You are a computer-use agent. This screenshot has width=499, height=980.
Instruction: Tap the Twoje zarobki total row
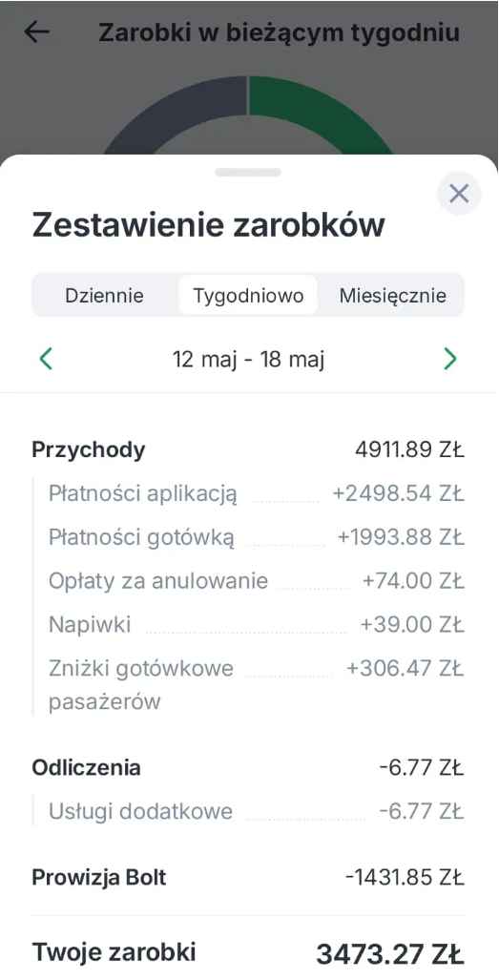(248, 953)
